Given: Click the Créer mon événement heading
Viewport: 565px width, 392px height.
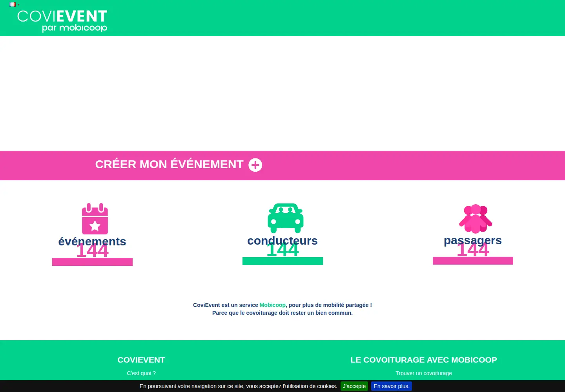Looking at the screenshot, I should click(169, 164).
